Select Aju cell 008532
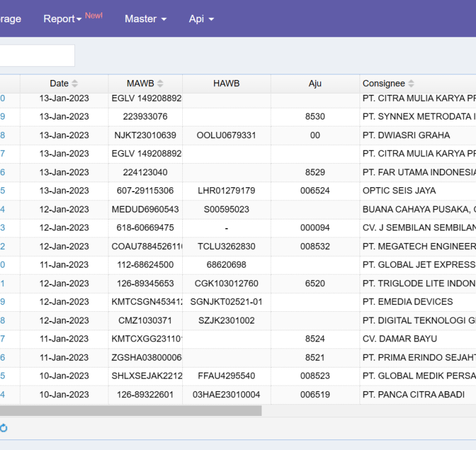Viewport: 476px width, 450px height. 315,246
